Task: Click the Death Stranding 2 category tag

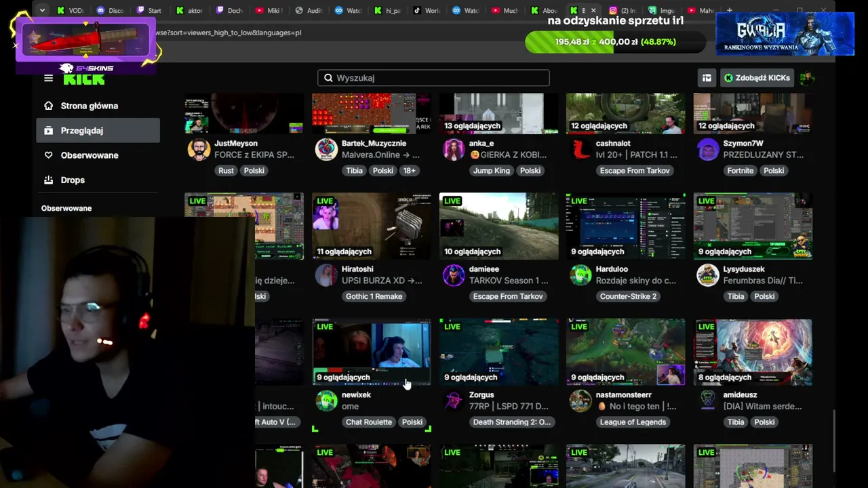Action: [x=512, y=422]
